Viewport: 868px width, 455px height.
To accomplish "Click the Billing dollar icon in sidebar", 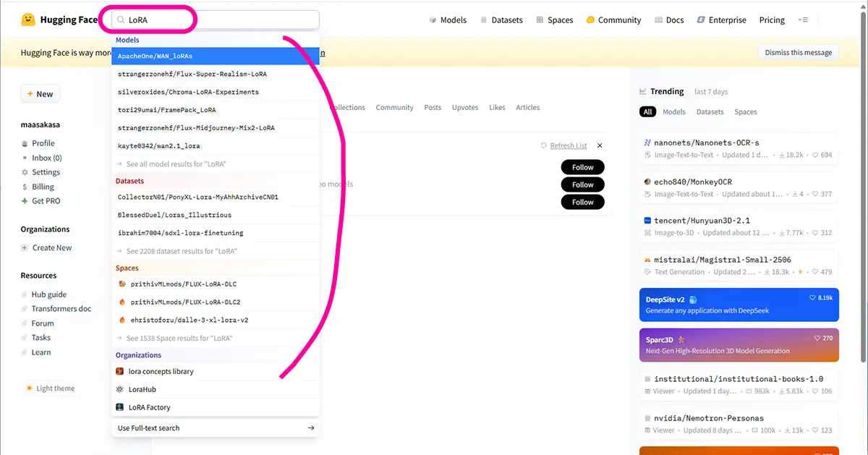I will coord(25,187).
